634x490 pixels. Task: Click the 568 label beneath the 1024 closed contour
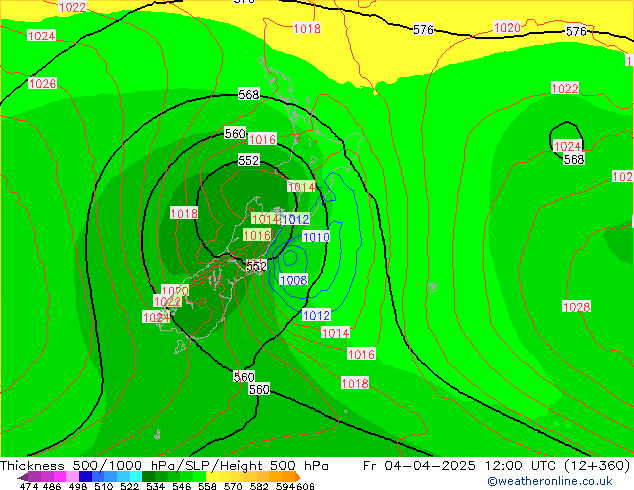point(574,159)
